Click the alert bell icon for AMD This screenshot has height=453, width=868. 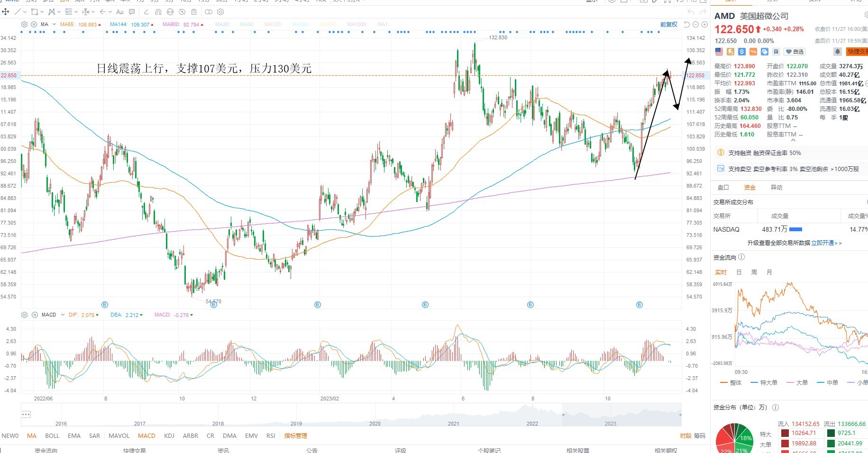[838, 52]
